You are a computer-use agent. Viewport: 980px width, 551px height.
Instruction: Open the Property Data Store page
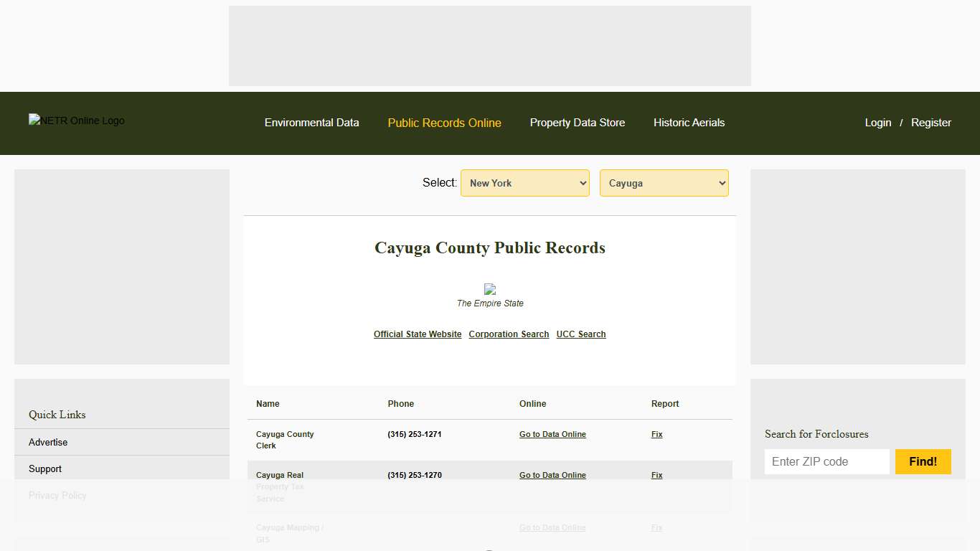pos(577,123)
